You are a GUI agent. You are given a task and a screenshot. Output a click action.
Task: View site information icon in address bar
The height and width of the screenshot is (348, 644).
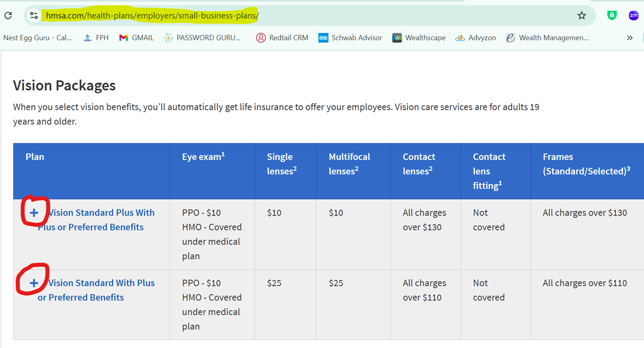pos(34,15)
